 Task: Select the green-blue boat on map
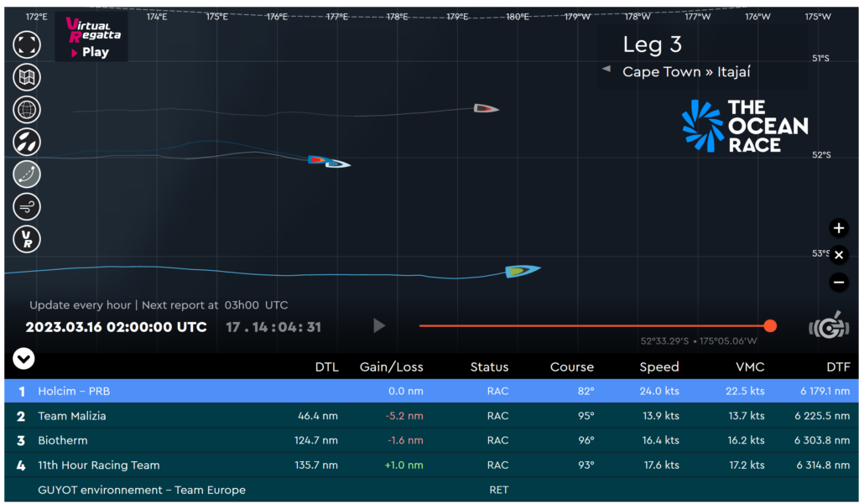coord(523,271)
